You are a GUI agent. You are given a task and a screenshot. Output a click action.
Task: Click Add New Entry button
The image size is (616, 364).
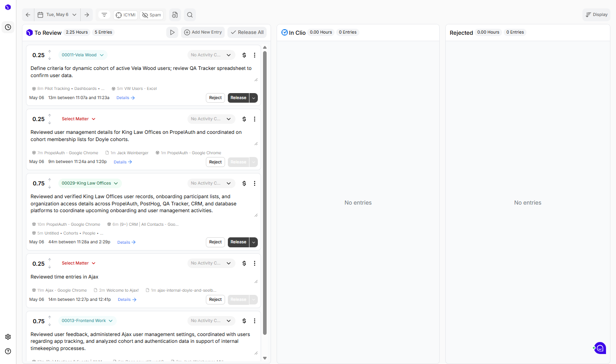click(x=203, y=32)
